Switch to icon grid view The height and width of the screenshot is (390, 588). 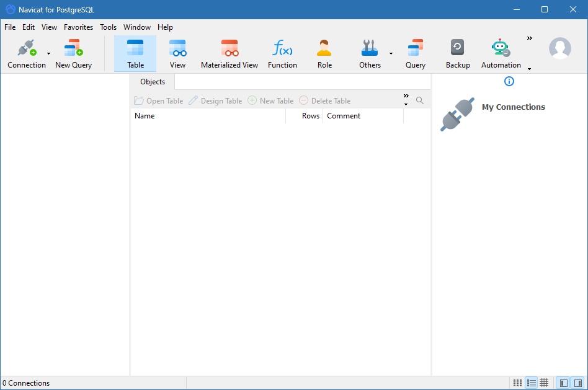pos(517,383)
